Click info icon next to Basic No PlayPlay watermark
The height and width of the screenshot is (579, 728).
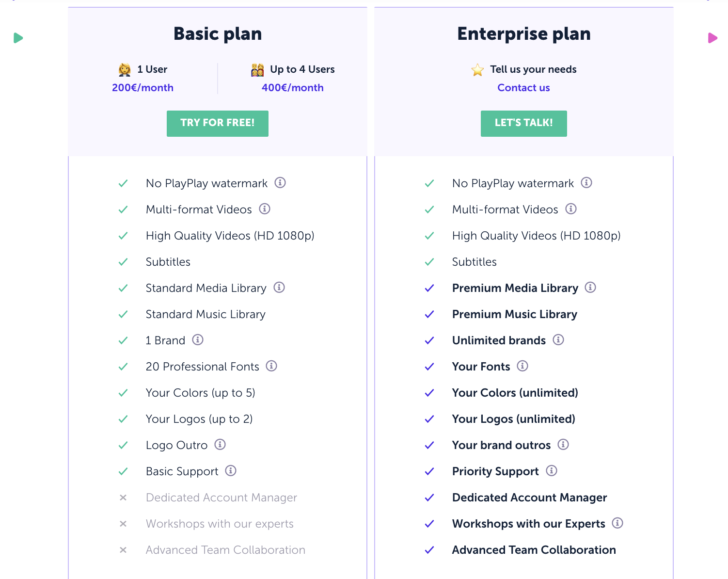[x=280, y=183]
